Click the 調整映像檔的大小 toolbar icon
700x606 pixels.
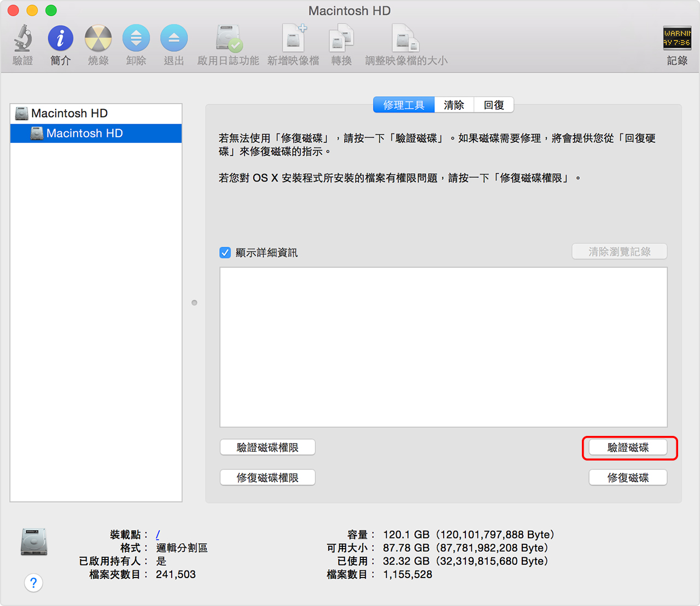coord(406,38)
